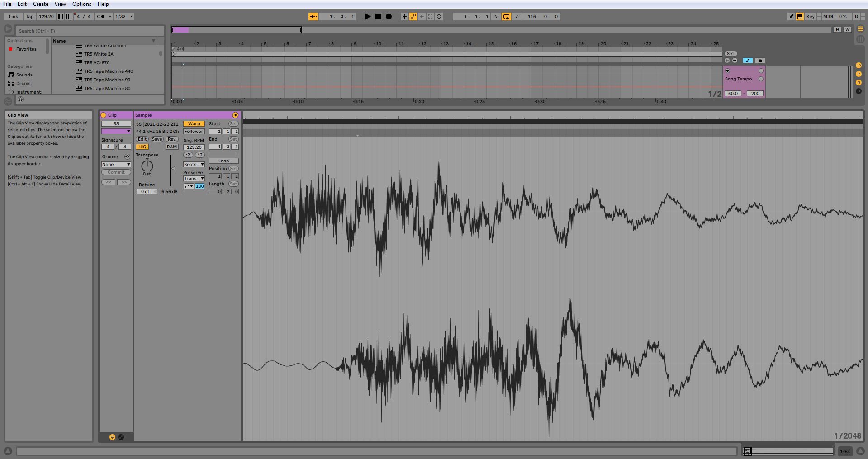
Task: Click the Follow playback arrow button
Action: [x=313, y=17]
